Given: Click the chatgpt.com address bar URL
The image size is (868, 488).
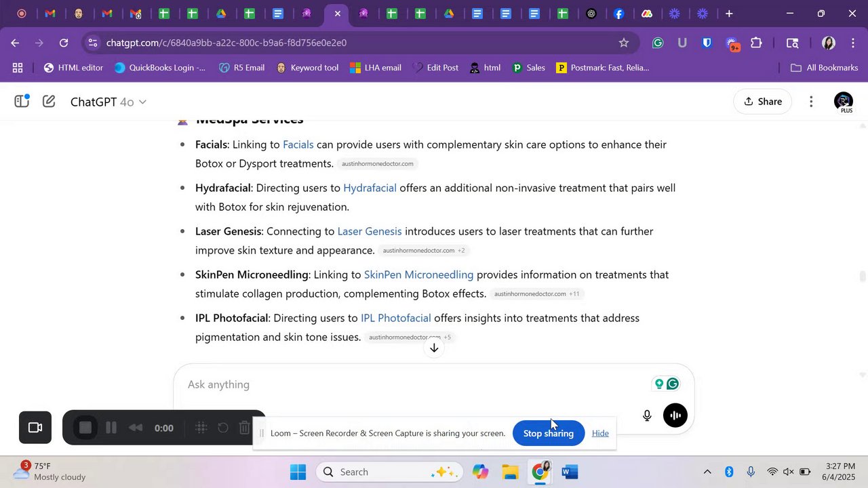Looking at the screenshot, I should pyautogui.click(x=226, y=43).
